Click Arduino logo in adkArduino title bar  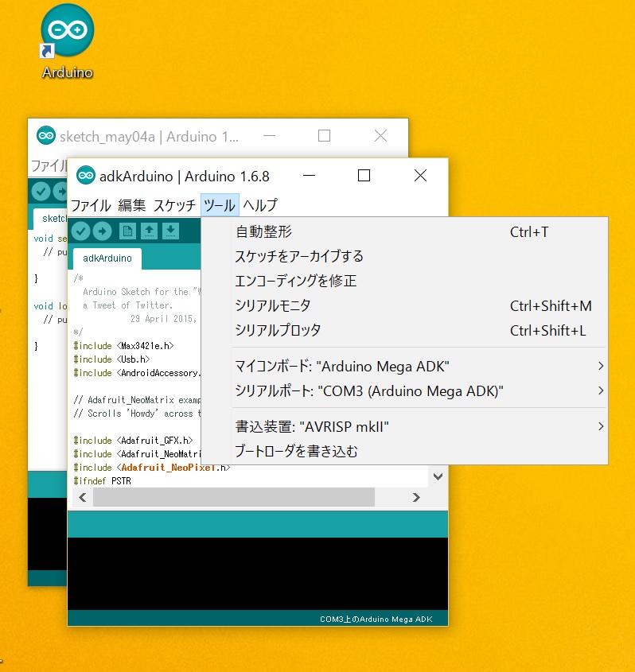tap(85, 176)
